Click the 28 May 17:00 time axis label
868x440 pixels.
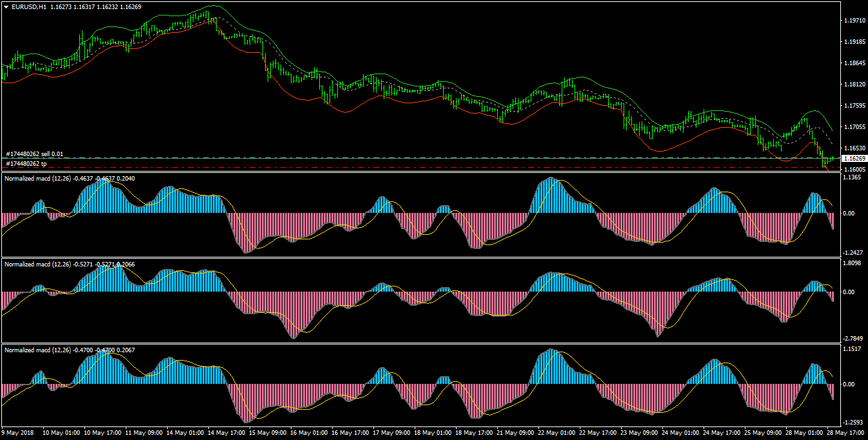pyautogui.click(x=846, y=433)
